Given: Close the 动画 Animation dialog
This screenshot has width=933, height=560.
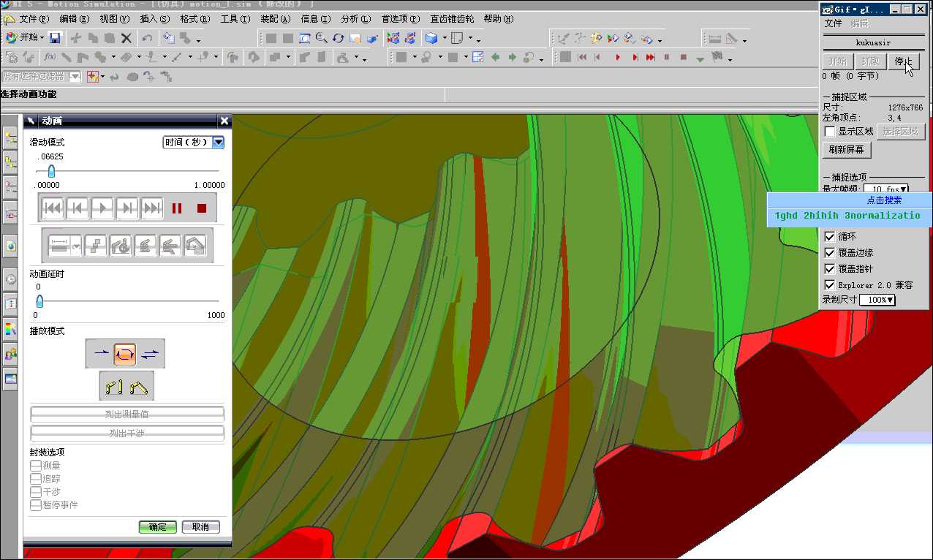Looking at the screenshot, I should tap(224, 121).
